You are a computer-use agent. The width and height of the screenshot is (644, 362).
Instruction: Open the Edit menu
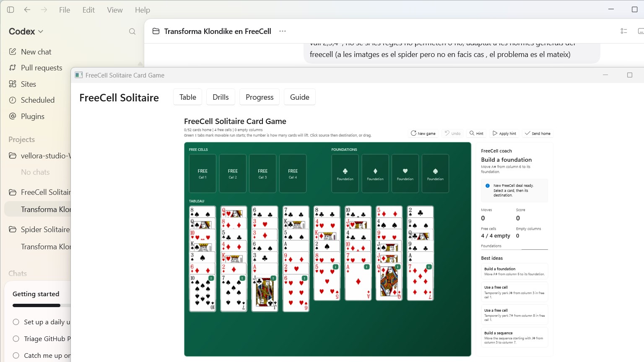click(x=88, y=10)
